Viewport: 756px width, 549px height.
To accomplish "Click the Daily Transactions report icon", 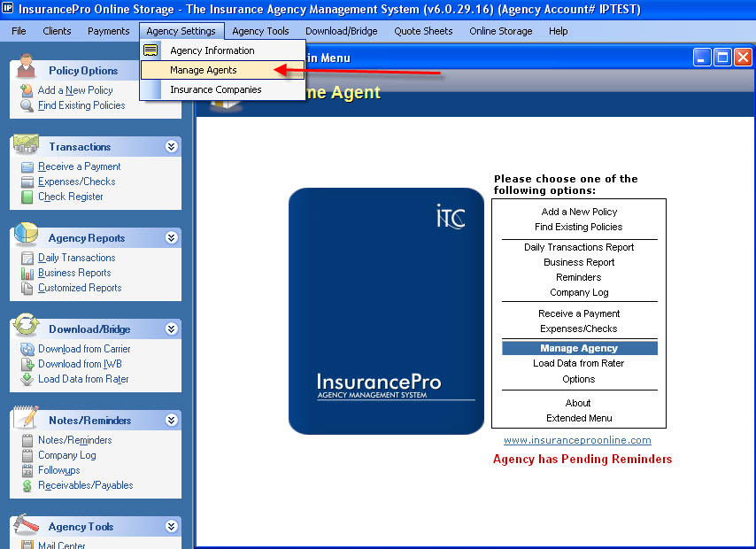I will click(x=27, y=258).
